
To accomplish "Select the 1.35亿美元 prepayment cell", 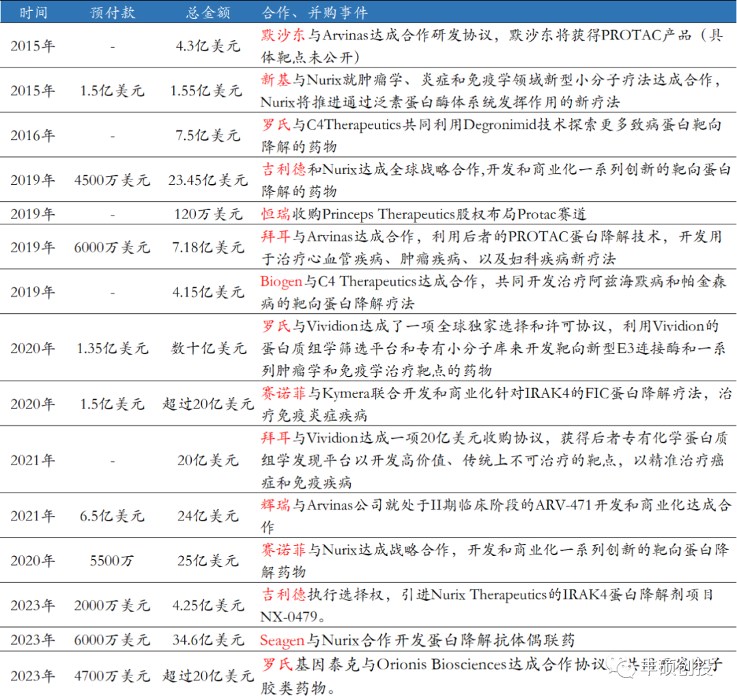I will pyautogui.click(x=112, y=349).
